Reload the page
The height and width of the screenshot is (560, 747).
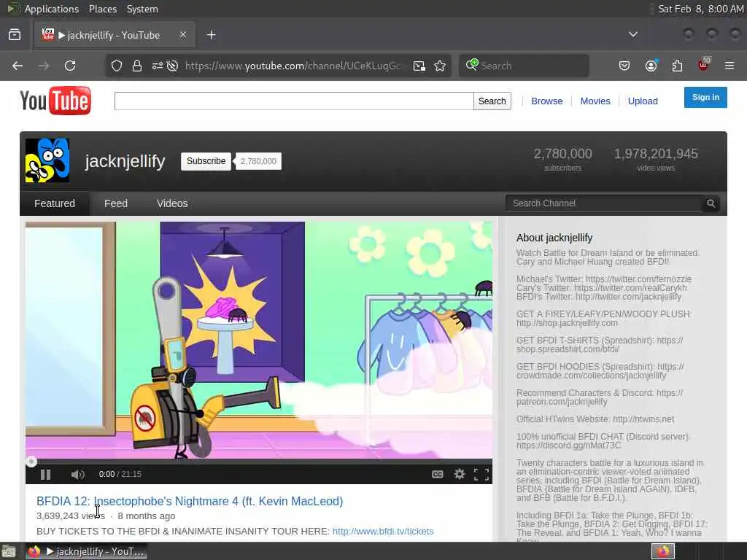pos(70,66)
